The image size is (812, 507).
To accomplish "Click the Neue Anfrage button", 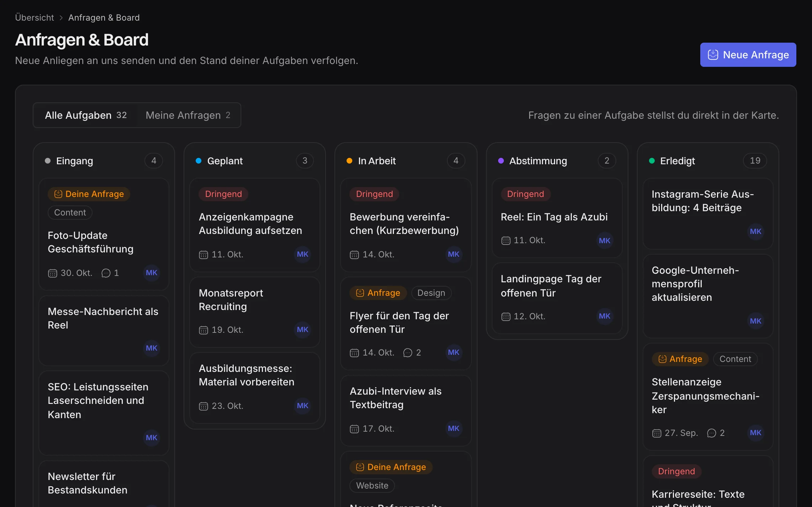I will (748, 55).
